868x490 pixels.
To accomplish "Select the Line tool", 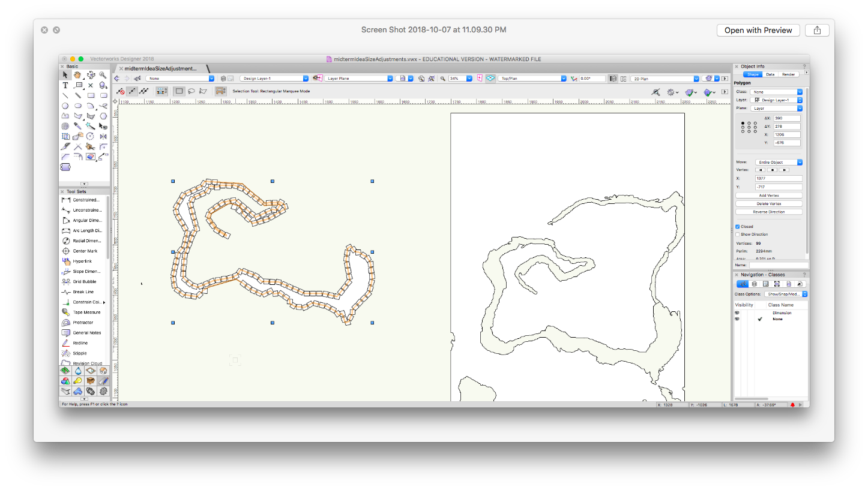I will coord(65,95).
